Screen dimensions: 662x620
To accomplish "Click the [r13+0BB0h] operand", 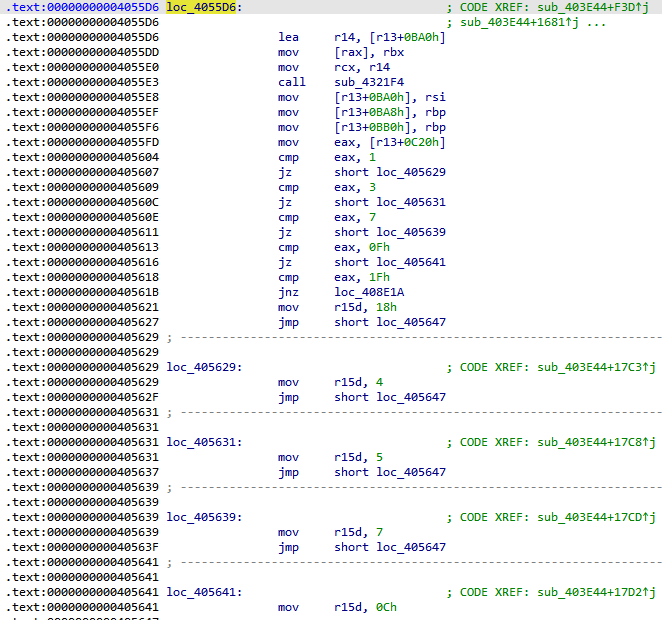I will pyautogui.click(x=372, y=127).
